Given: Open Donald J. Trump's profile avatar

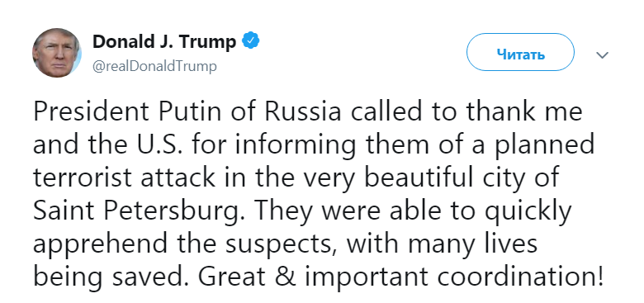Looking at the screenshot, I should [x=57, y=53].
